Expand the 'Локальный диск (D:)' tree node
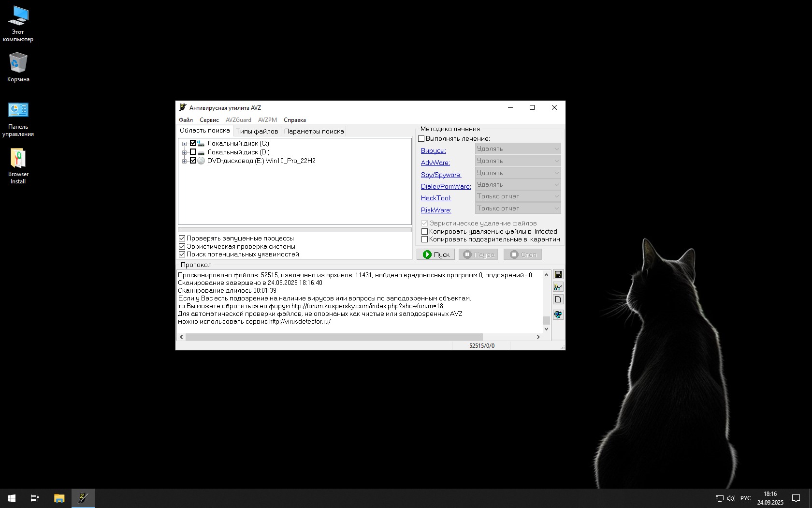The image size is (812, 508). point(184,152)
